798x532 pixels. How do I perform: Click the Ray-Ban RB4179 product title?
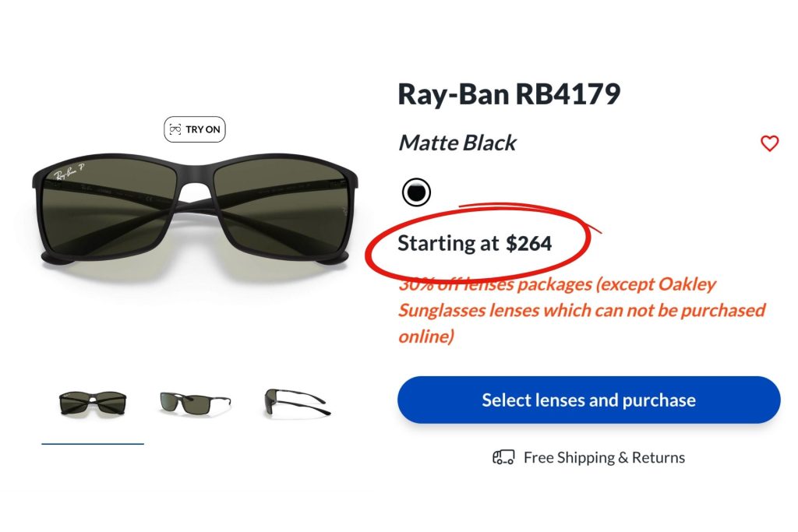pyautogui.click(x=509, y=93)
